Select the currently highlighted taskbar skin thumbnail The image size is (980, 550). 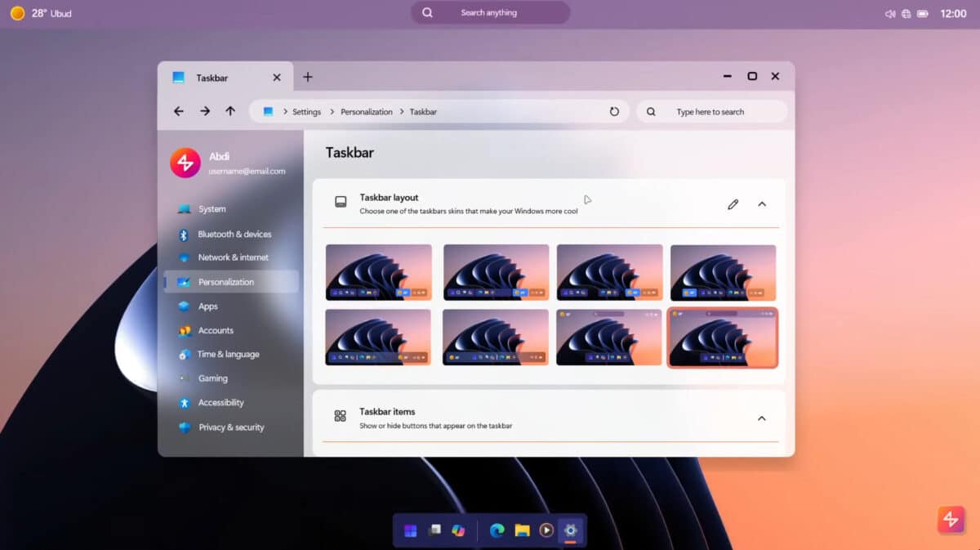723,337
